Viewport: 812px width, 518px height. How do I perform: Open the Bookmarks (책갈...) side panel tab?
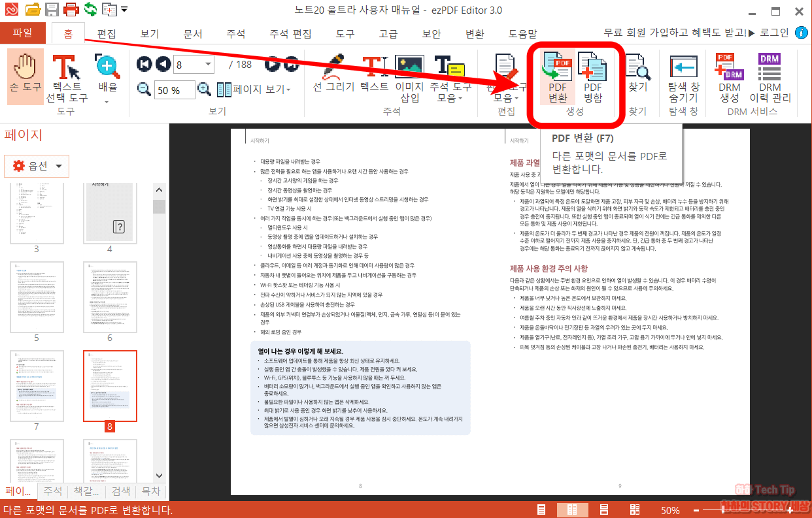coord(86,491)
